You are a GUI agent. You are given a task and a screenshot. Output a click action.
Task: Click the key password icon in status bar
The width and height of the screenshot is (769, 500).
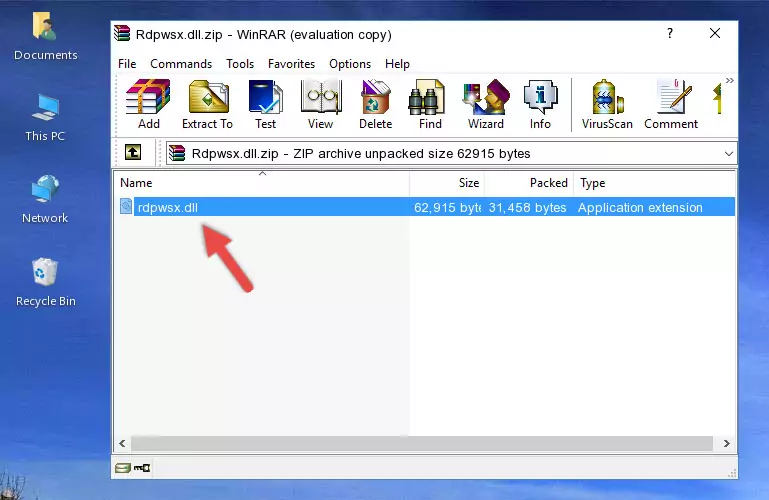(142, 468)
